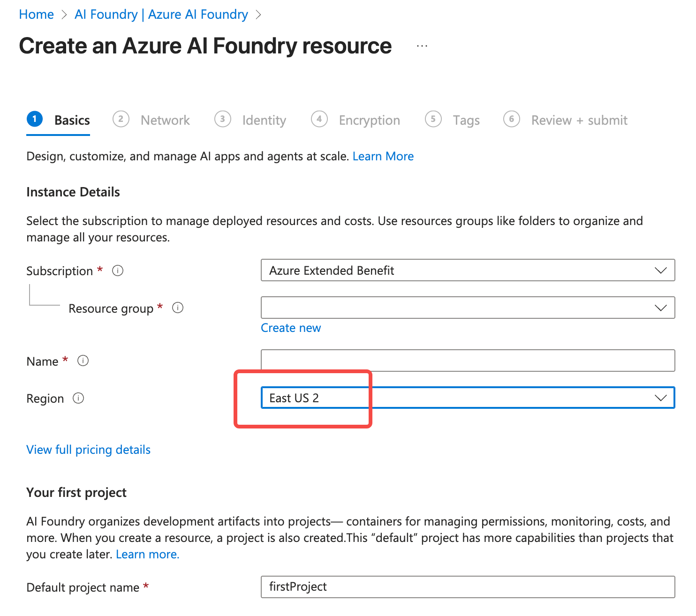Click Create new under Resource group
Image resolution: width=696 pixels, height=616 pixels.
pos(291,328)
